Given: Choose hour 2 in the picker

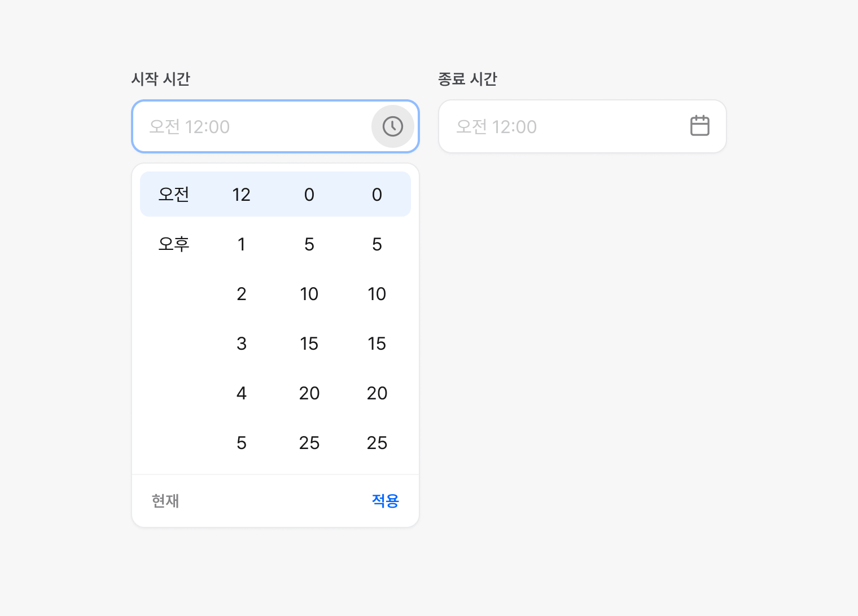Looking at the screenshot, I should (242, 294).
